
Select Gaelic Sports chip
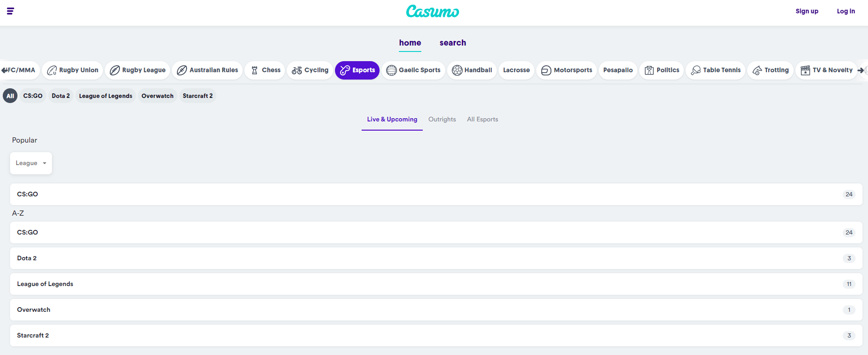tap(414, 70)
